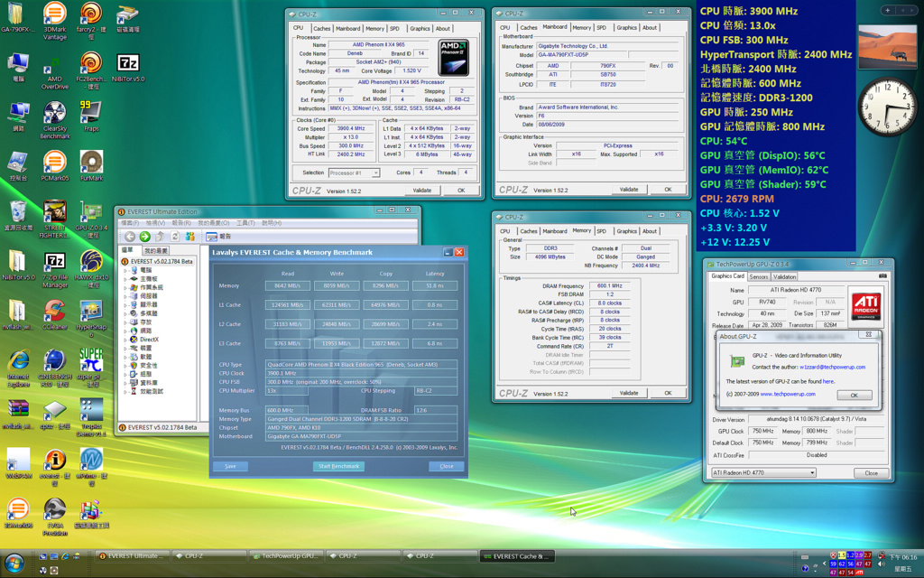This screenshot has height=578, width=924.
Task: Click the green Forward arrow in EVEREST
Action: click(x=145, y=236)
